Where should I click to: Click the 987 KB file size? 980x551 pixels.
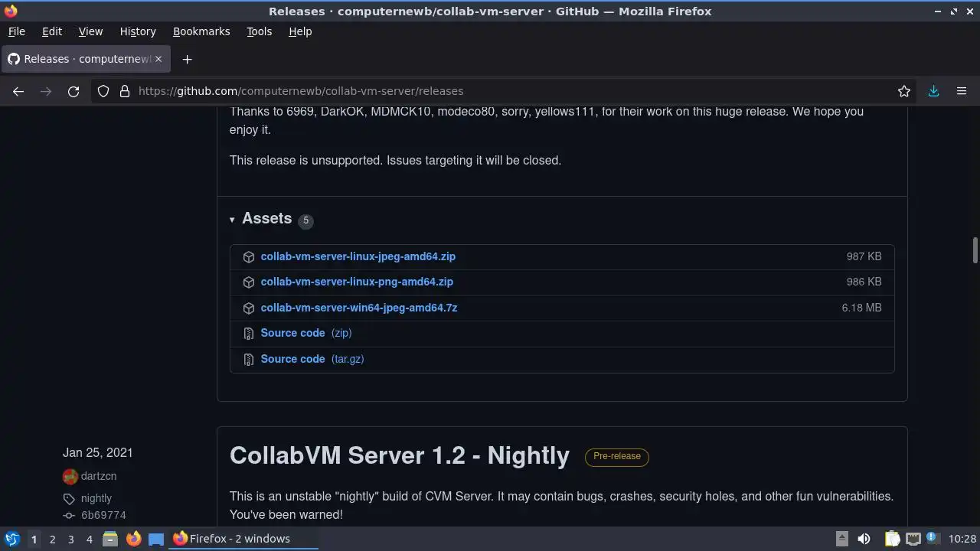(864, 256)
